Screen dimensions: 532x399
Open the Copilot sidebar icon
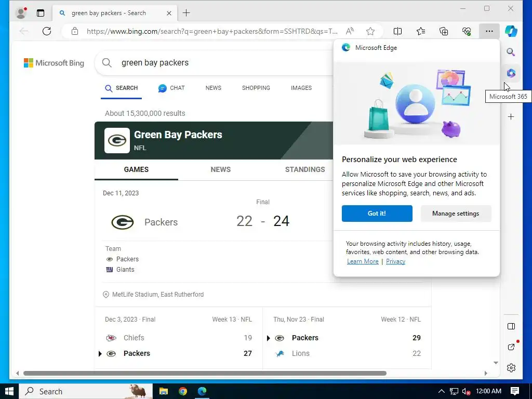click(511, 31)
